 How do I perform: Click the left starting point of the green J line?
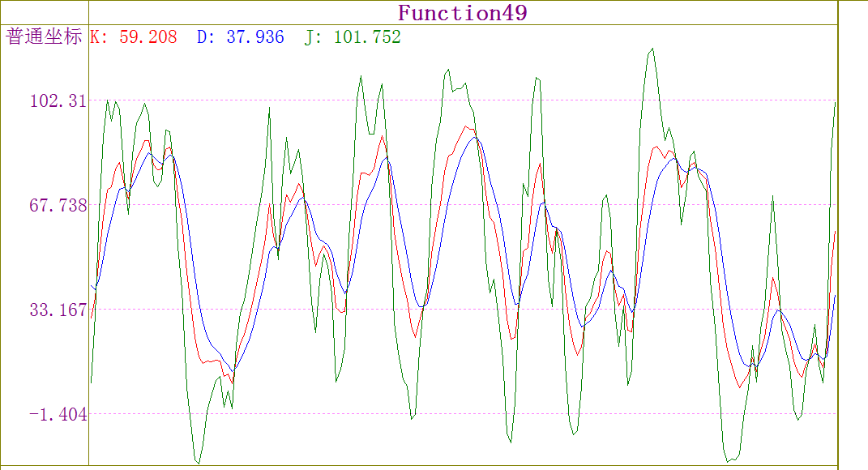pyautogui.click(x=91, y=382)
